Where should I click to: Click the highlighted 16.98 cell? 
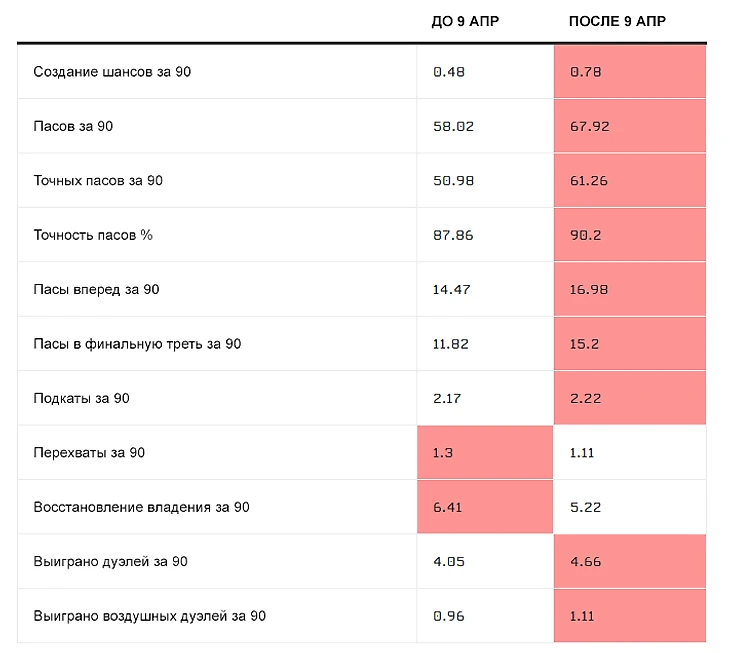pos(630,289)
